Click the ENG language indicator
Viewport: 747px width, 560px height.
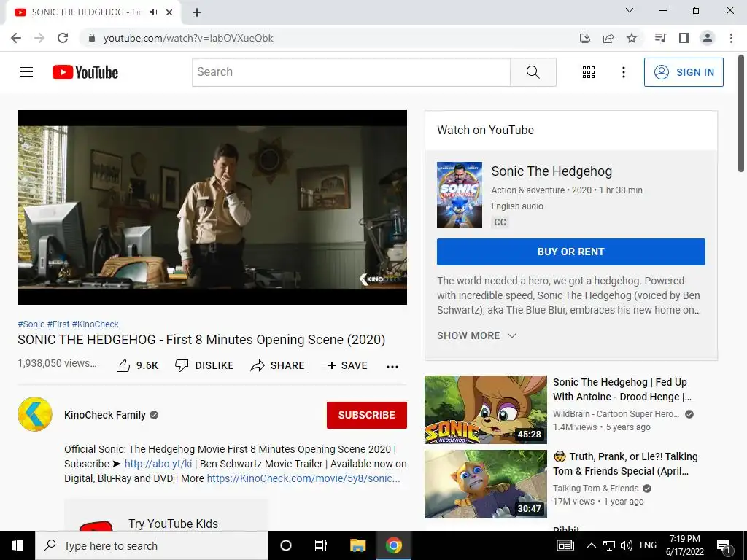pyautogui.click(x=648, y=545)
